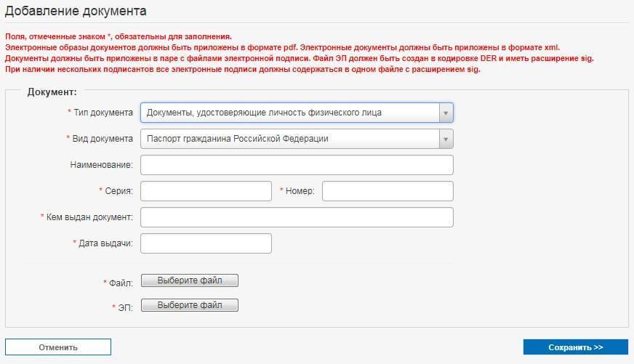Click the "Кем выдан документ" text field

click(297, 217)
